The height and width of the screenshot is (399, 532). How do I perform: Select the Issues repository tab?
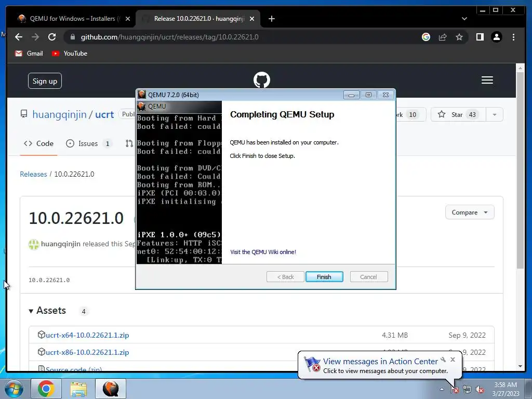coord(88,143)
